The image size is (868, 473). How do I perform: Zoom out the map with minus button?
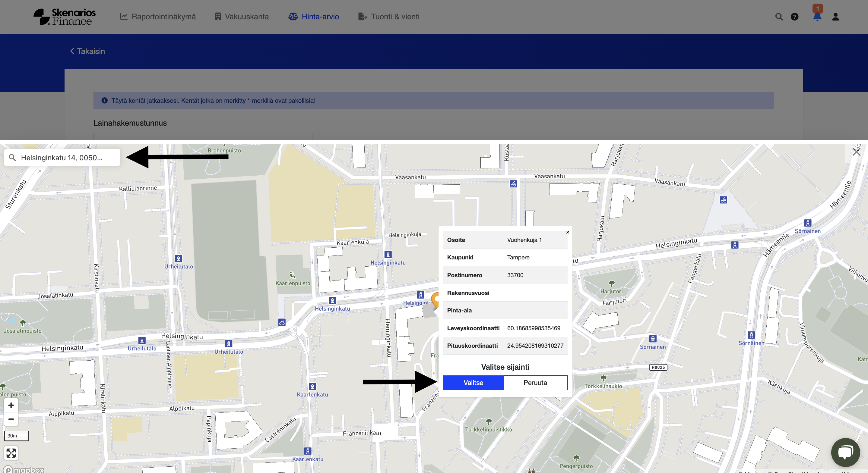11,419
